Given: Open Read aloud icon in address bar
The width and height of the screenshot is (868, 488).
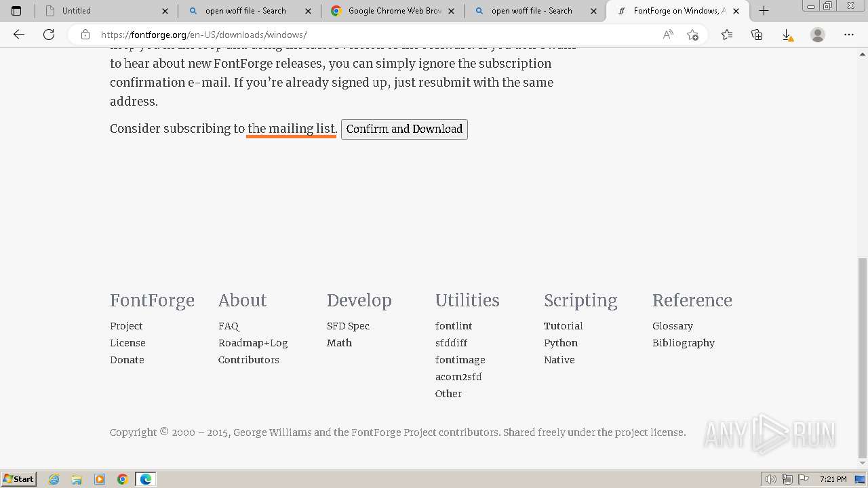Looking at the screenshot, I should (x=668, y=35).
